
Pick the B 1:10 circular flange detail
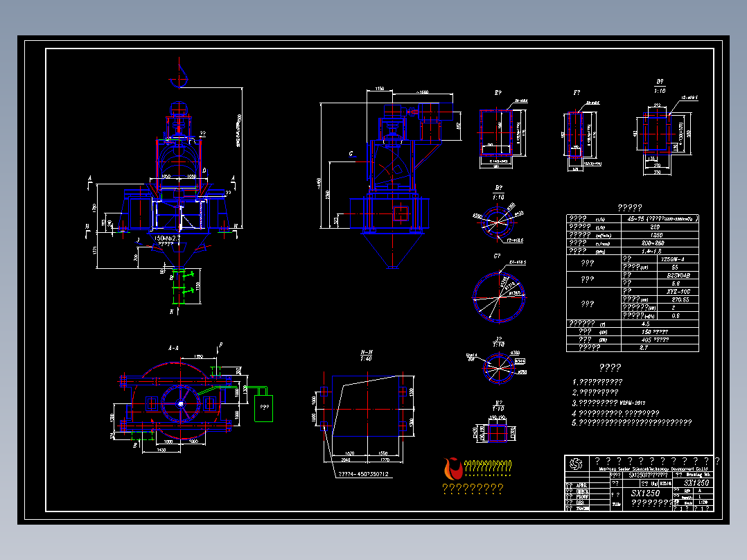(x=498, y=222)
